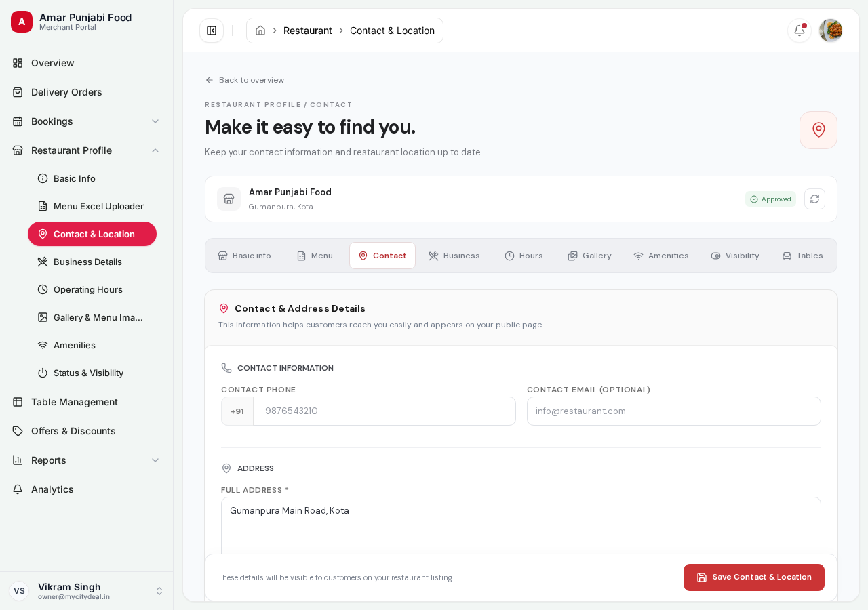Viewport: 868px width, 610px height.
Task: Select Contact & Location in sidebar
Action: coord(92,234)
